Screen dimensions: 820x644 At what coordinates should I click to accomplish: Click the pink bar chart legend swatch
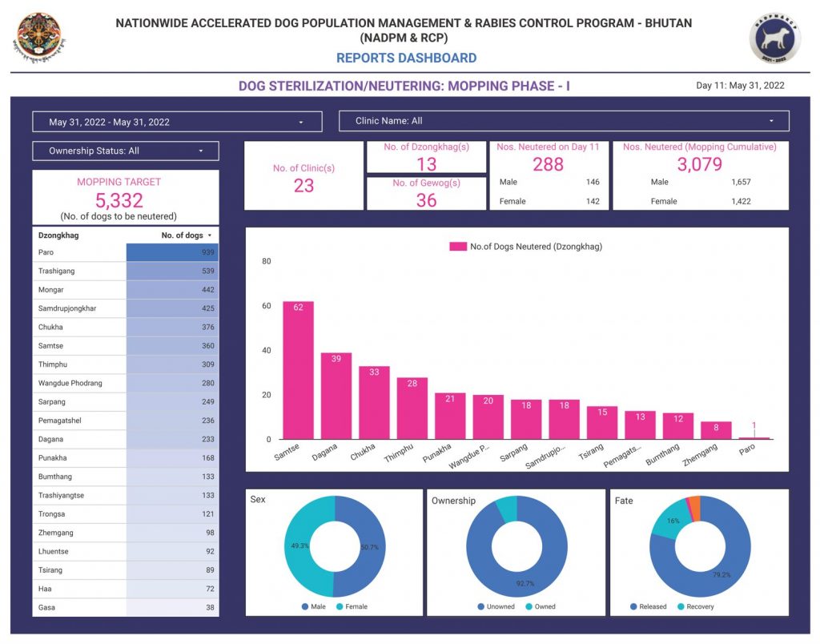coord(457,247)
